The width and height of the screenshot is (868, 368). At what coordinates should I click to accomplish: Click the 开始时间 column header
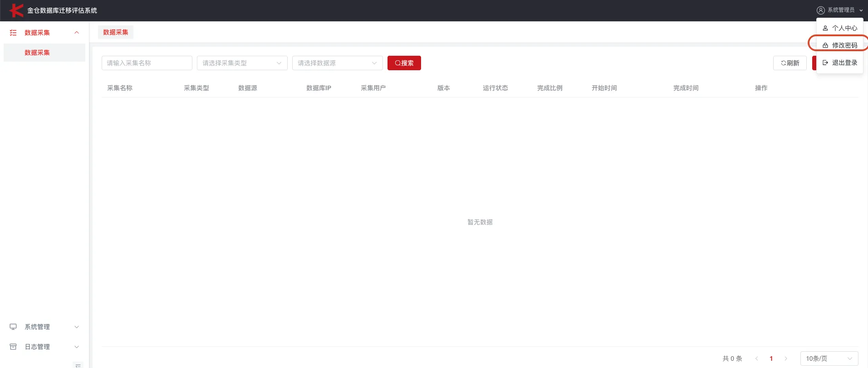pos(604,88)
